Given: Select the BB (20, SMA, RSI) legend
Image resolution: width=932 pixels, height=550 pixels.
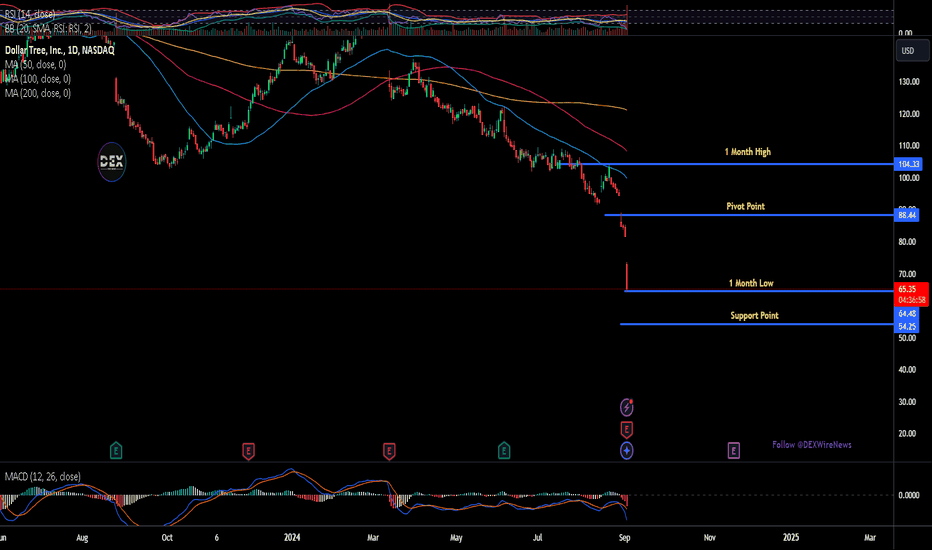Looking at the screenshot, I should (48, 29).
